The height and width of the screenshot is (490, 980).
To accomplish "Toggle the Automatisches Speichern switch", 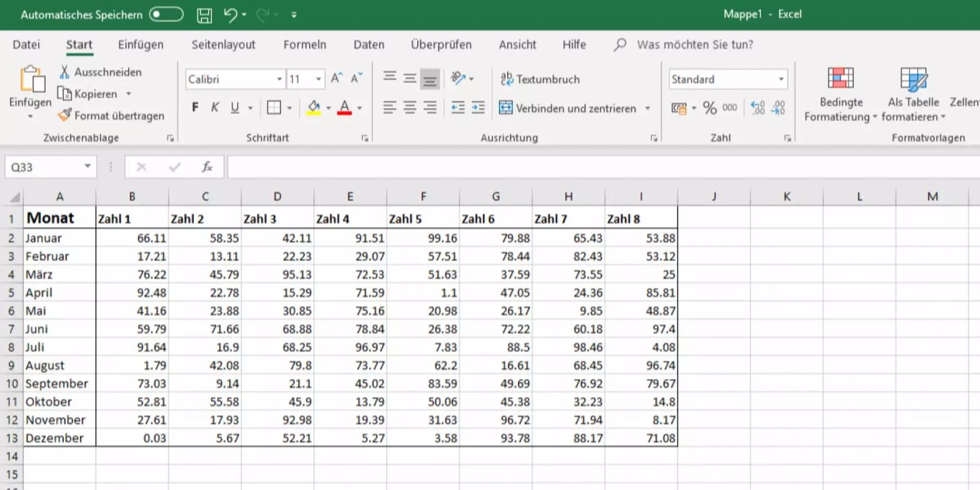I will [166, 14].
